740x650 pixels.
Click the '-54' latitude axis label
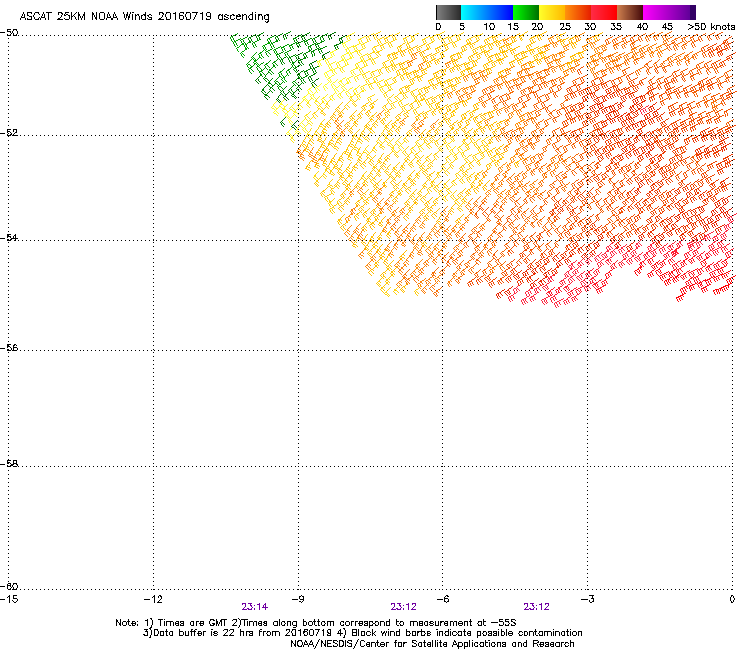coord(9,237)
